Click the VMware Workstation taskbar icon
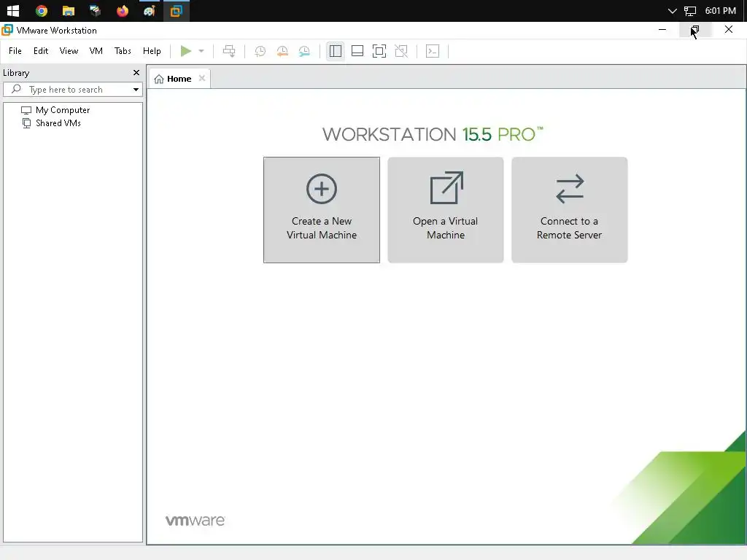This screenshot has height=560, width=747. click(177, 11)
